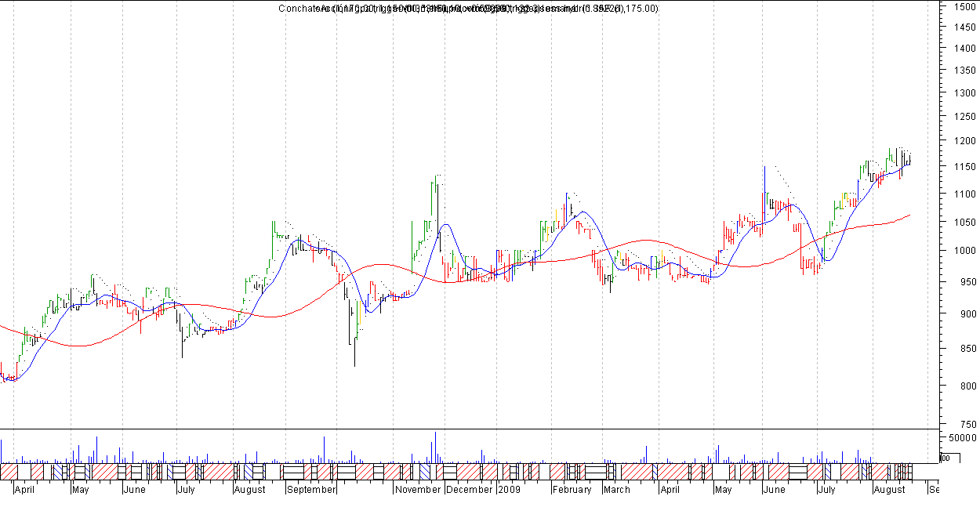Pick the 1250 price axis label

pyautogui.click(x=964, y=116)
